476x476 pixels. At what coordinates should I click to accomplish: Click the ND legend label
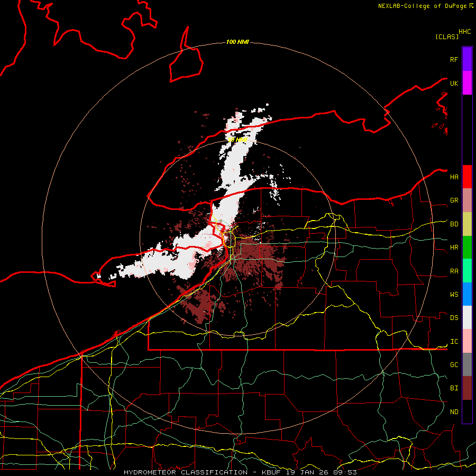(x=454, y=411)
